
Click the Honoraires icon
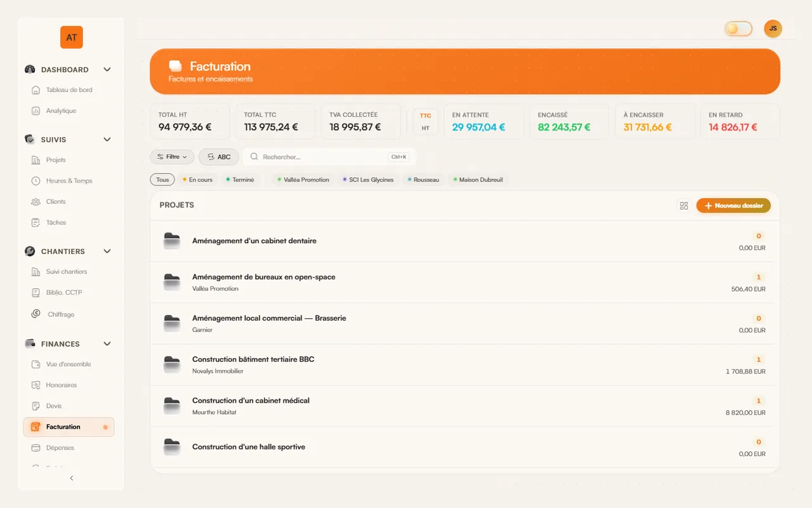coord(36,385)
